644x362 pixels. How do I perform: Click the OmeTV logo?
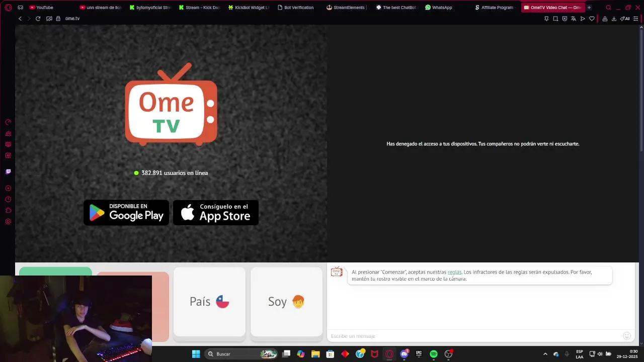(x=171, y=104)
